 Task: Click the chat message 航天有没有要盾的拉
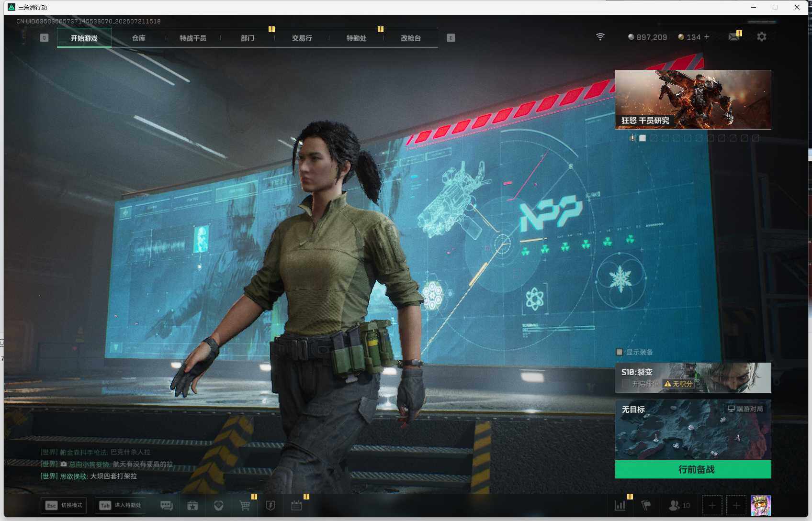tap(143, 464)
